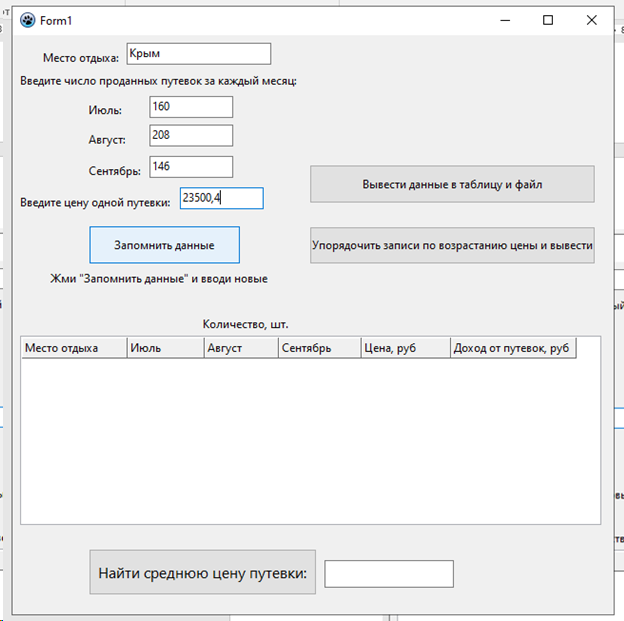Click the 'Август' table column header

pyautogui.click(x=239, y=348)
